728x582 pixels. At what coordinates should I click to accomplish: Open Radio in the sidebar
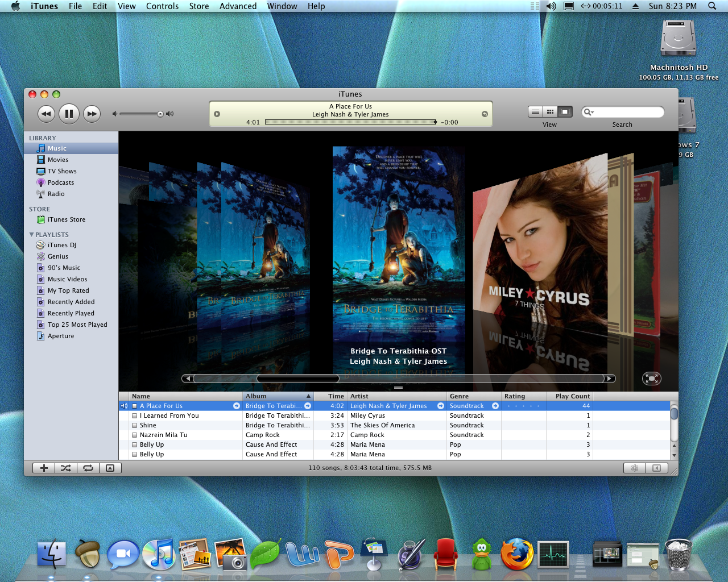(71, 194)
